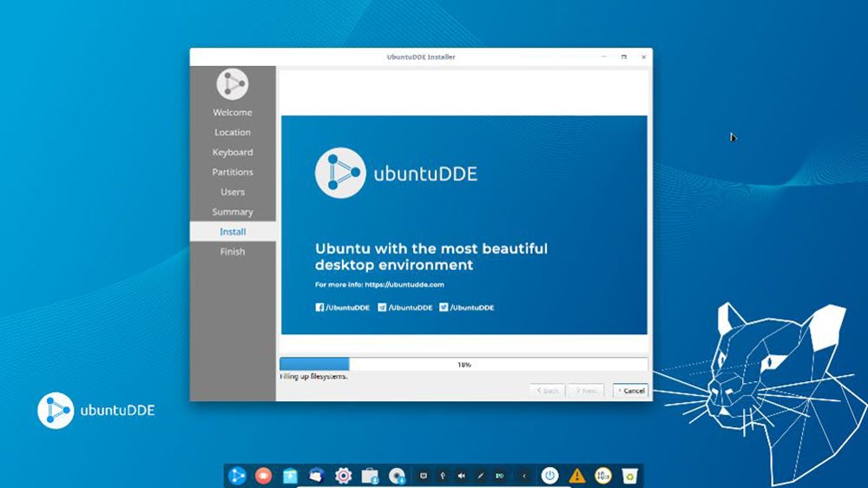The width and height of the screenshot is (868, 488).
Task: Click the clock widget in dock
Action: click(x=603, y=475)
